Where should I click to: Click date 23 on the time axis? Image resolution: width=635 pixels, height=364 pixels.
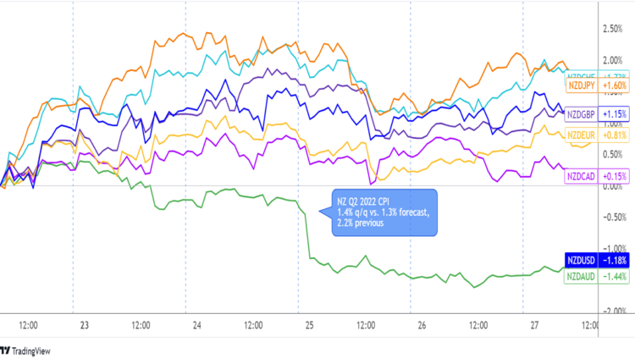point(84,325)
